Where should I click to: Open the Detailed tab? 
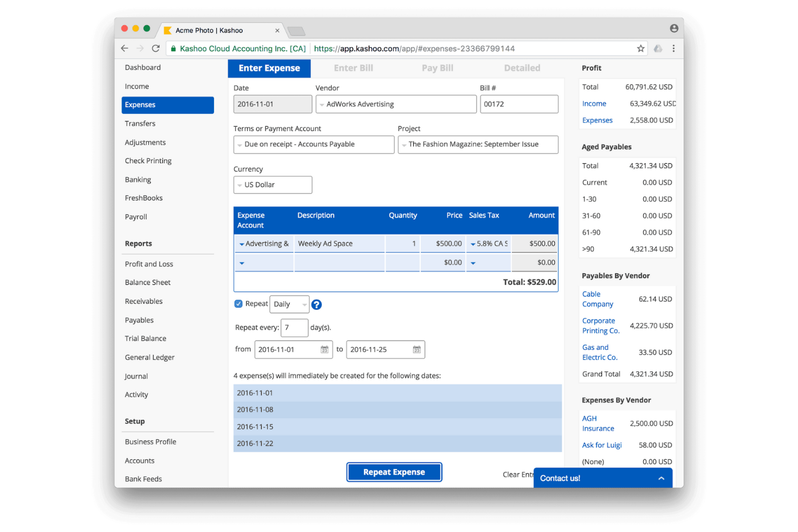[521, 68]
